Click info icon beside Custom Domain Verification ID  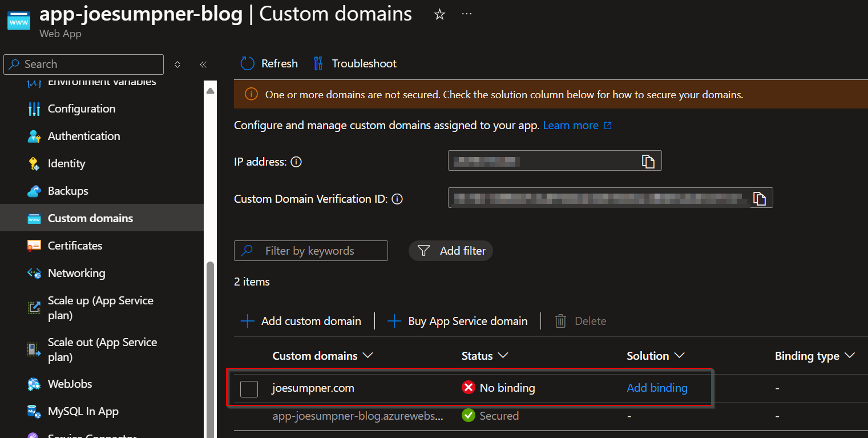[x=397, y=199]
